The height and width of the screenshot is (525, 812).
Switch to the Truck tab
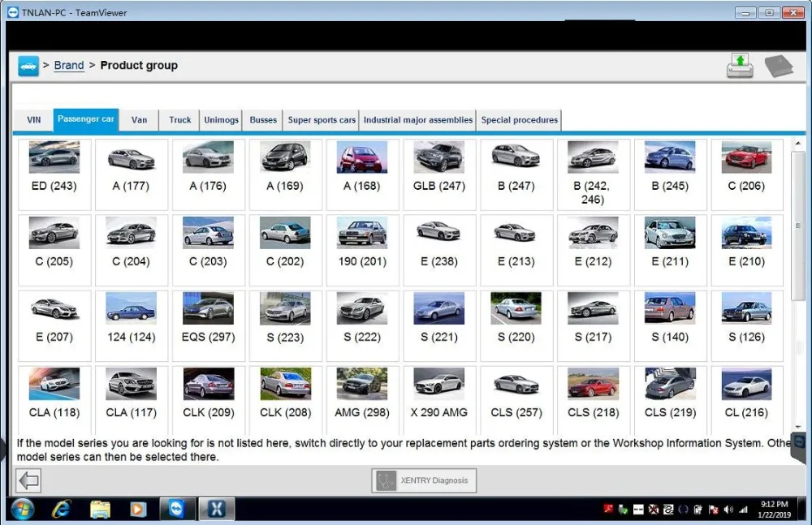(180, 120)
